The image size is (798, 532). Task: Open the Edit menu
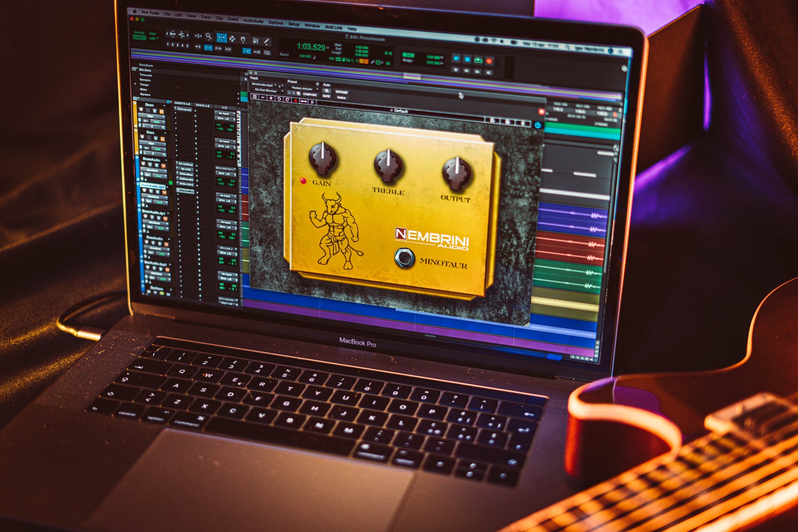[178, 15]
